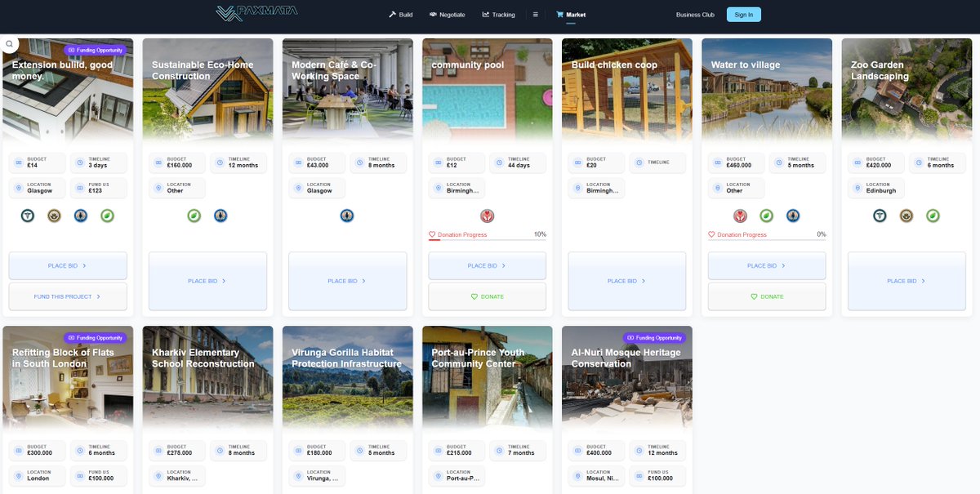The height and width of the screenshot is (494, 980).
Task: Click the Funding Opportunity tag on Extension build card
Action: point(96,50)
